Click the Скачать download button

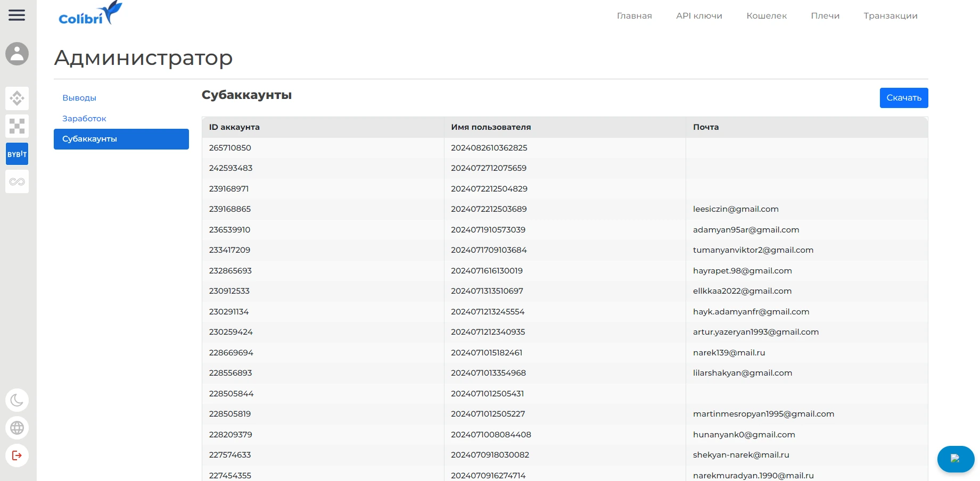904,98
